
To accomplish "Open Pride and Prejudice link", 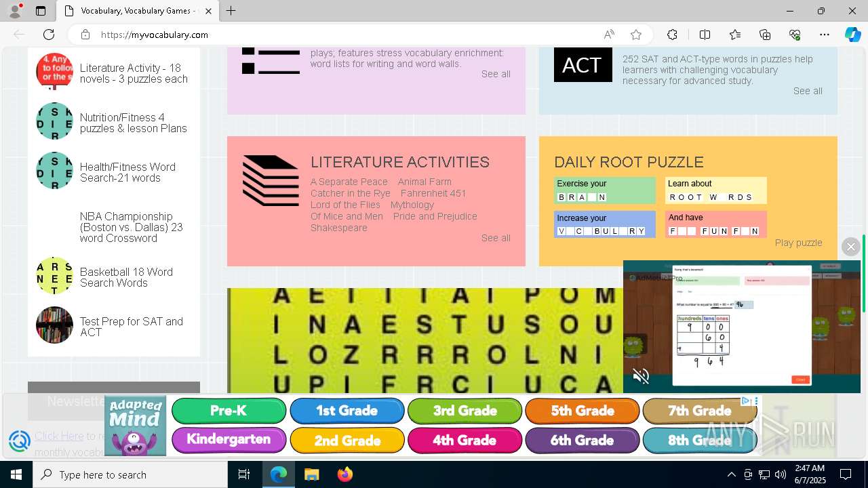I will pos(435,216).
